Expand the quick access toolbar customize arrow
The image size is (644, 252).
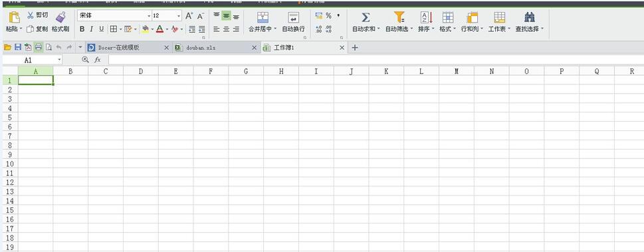tap(80, 48)
